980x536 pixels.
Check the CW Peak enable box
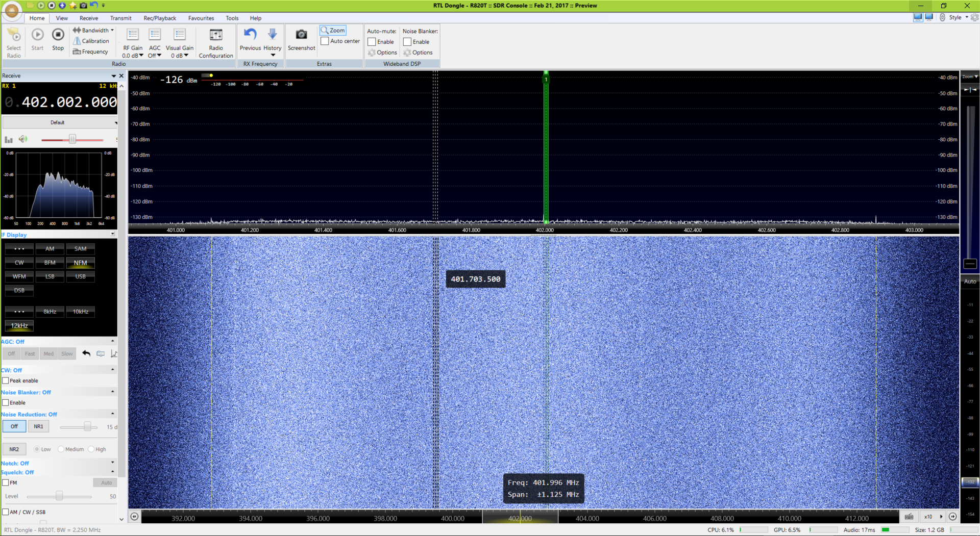click(5, 380)
